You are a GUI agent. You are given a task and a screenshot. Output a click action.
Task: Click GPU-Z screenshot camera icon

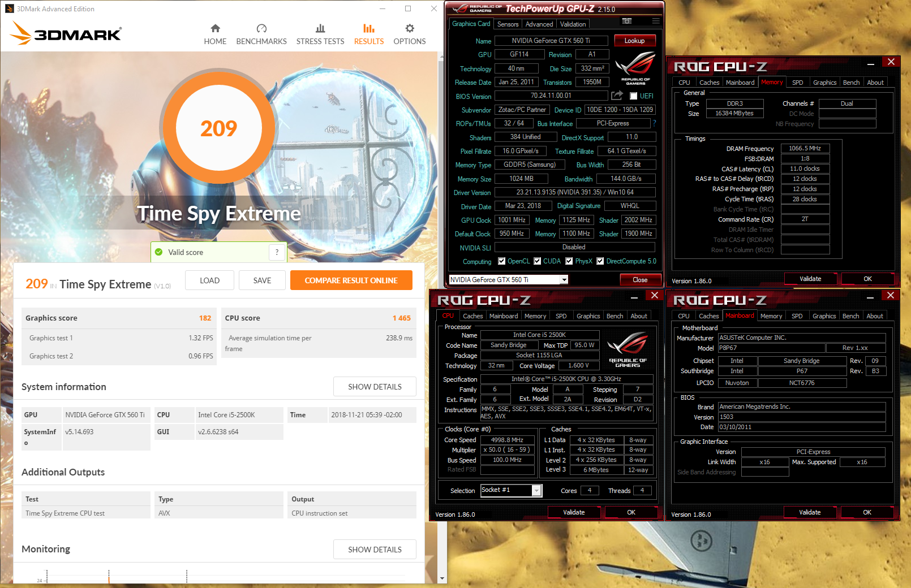(x=627, y=21)
